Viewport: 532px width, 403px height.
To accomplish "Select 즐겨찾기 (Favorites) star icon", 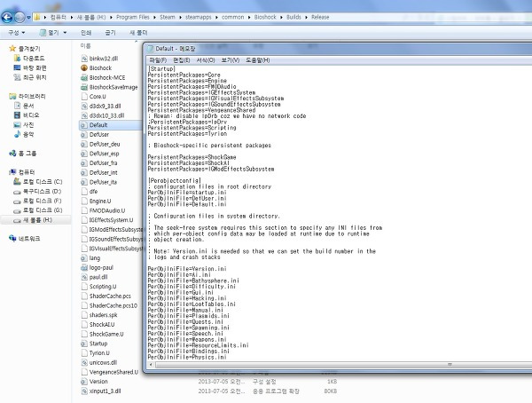I will point(12,49).
